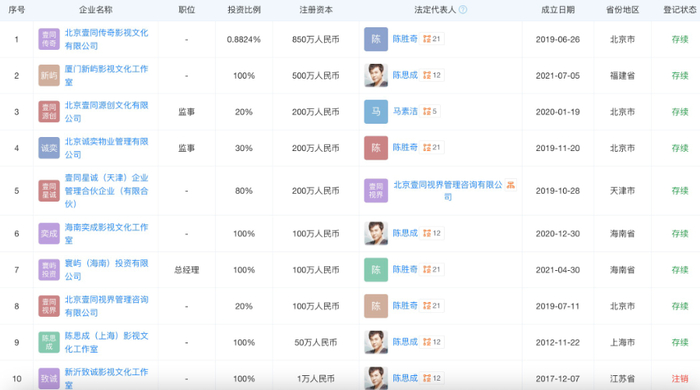Open the relations badge 12 in row 10
Screen dimensions: 700x390
432,378
